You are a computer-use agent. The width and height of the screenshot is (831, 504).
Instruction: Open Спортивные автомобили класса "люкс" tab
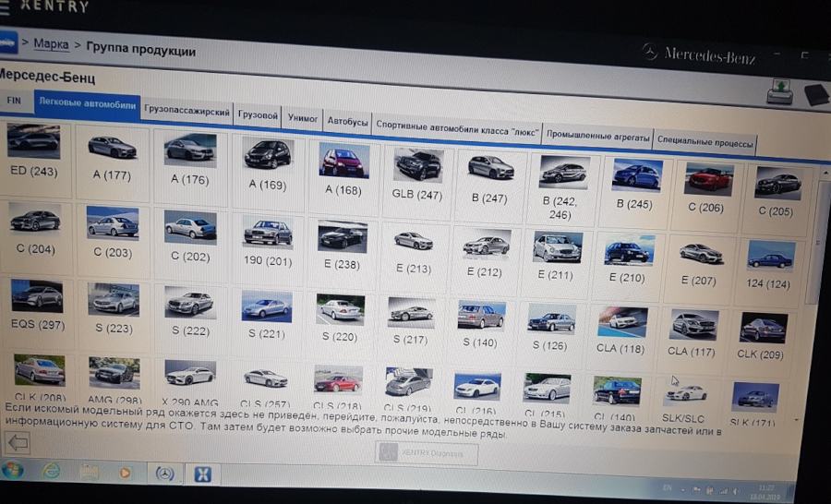click(457, 129)
